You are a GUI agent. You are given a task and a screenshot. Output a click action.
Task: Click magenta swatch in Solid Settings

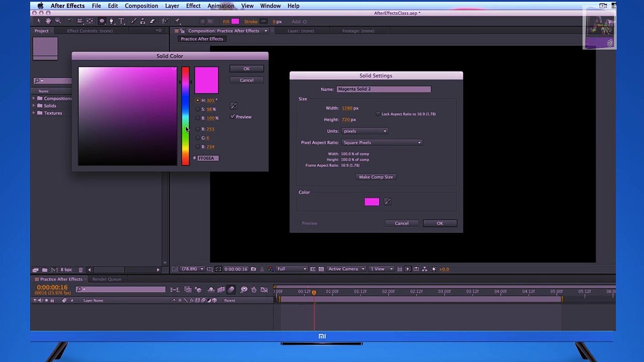372,202
